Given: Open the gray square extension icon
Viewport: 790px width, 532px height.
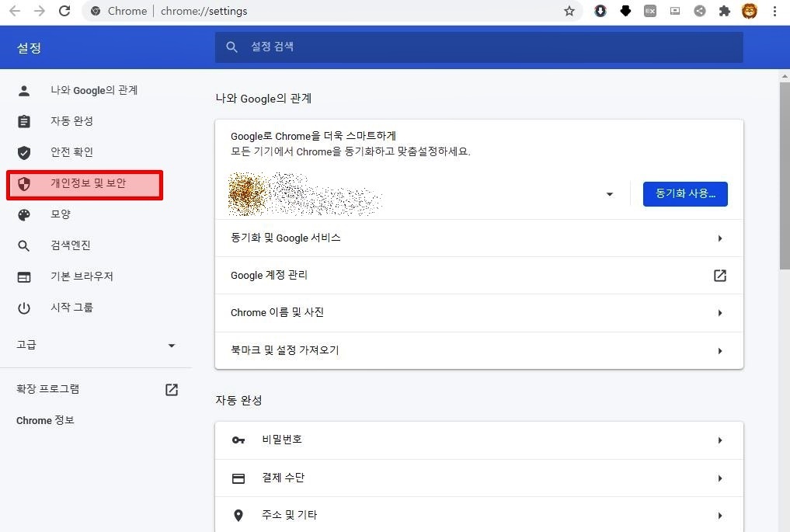Looking at the screenshot, I should 650,11.
